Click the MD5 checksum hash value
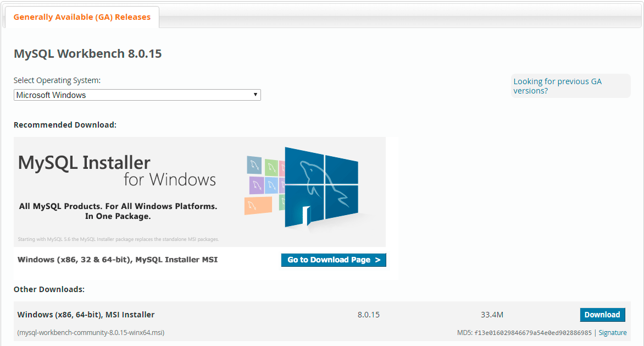The height and width of the screenshot is (346, 644). pyautogui.click(x=533, y=333)
